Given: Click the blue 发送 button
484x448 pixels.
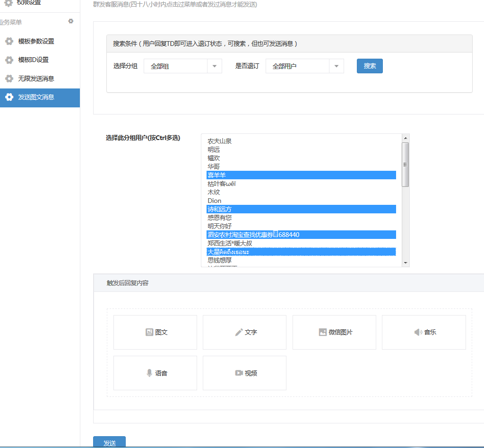Looking at the screenshot, I should tap(109, 442).
